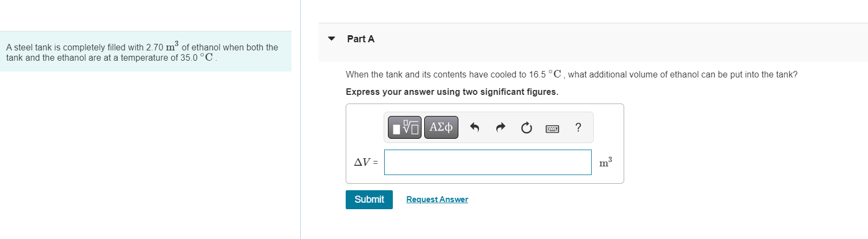Reset the answer field with circular arrow
This screenshot has height=239, width=868.
527,127
